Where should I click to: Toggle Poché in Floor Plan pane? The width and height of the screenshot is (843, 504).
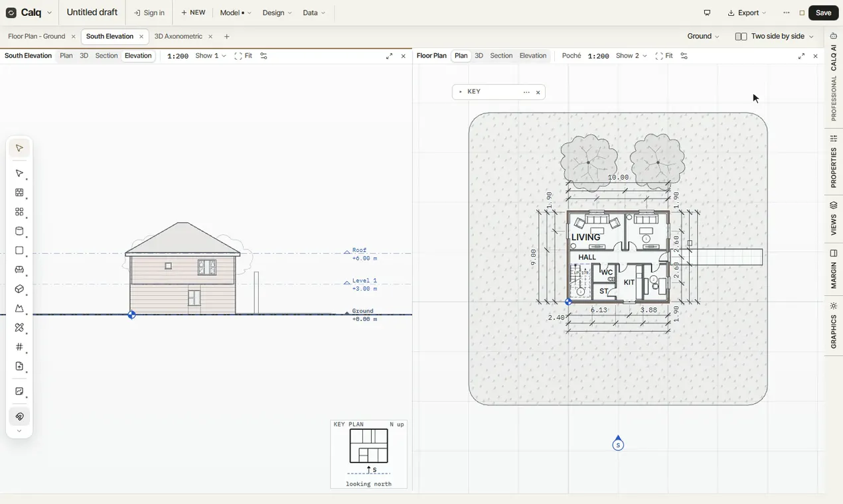(572, 56)
